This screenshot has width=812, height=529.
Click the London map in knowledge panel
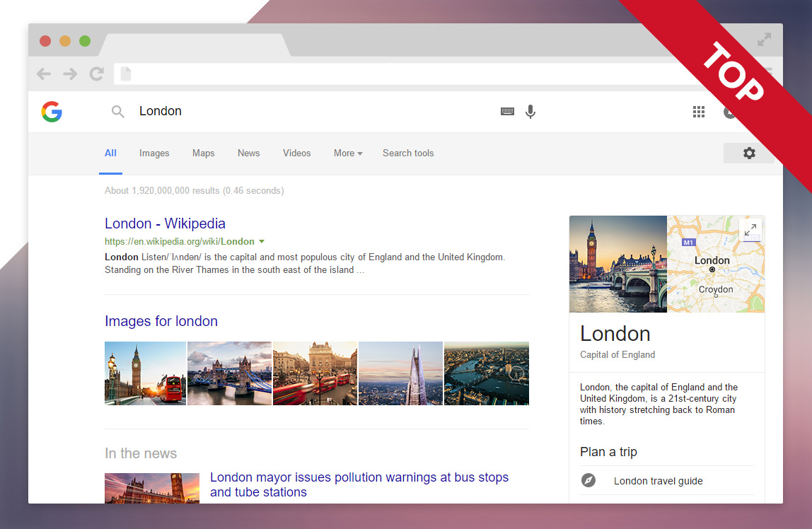click(716, 264)
